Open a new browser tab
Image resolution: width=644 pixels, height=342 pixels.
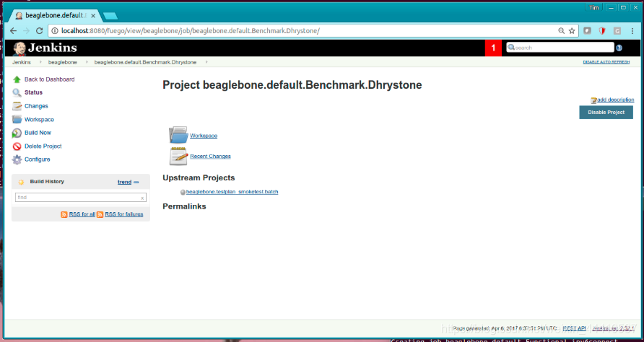[x=110, y=16]
